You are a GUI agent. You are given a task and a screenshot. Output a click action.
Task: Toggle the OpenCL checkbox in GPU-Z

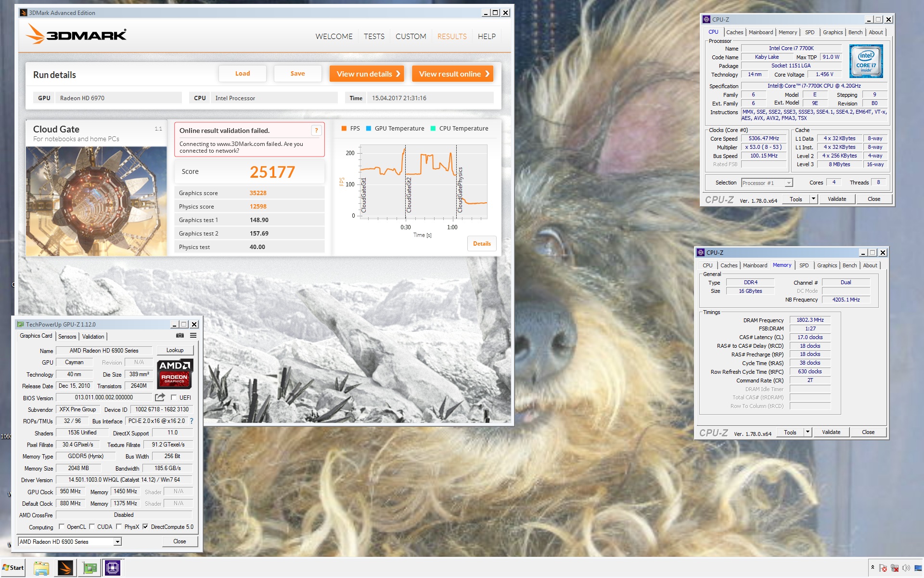[61, 526]
